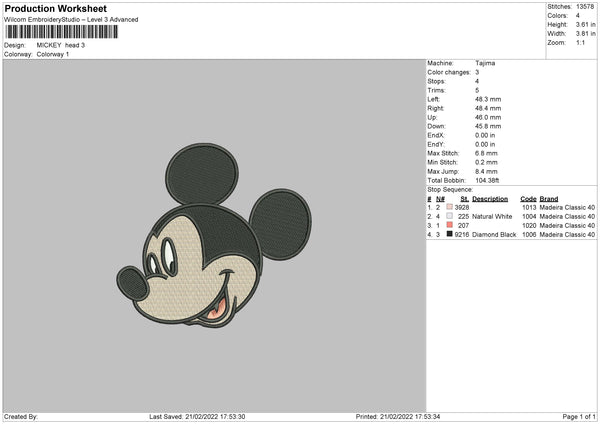This screenshot has width=600, height=424.
Task: Select the Height value 3.61 in
Action: 585,24
